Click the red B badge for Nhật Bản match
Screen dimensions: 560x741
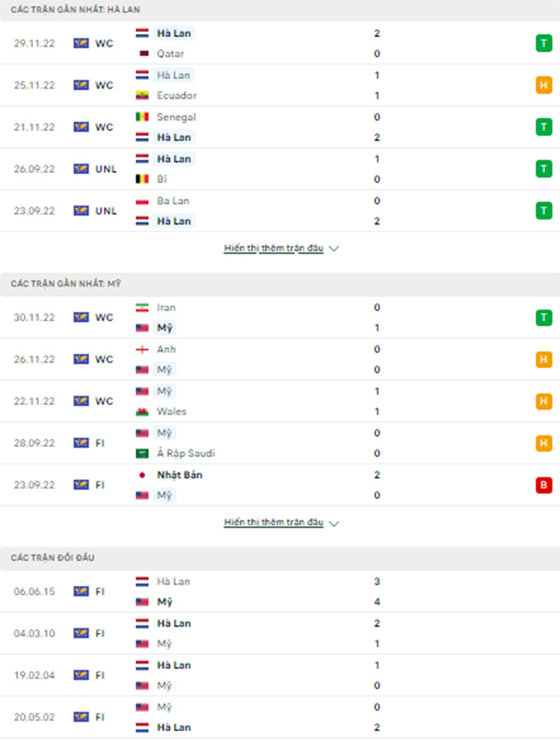tap(544, 485)
